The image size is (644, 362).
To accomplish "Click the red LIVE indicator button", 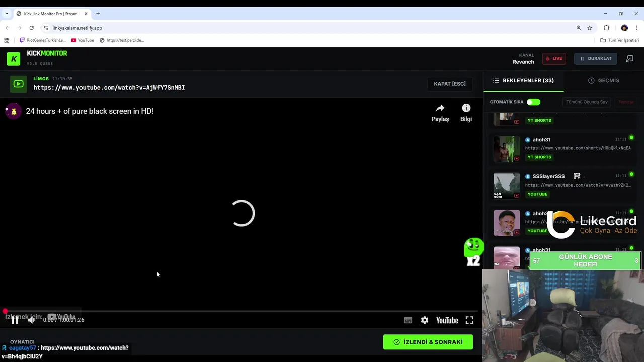I will pyautogui.click(x=554, y=59).
